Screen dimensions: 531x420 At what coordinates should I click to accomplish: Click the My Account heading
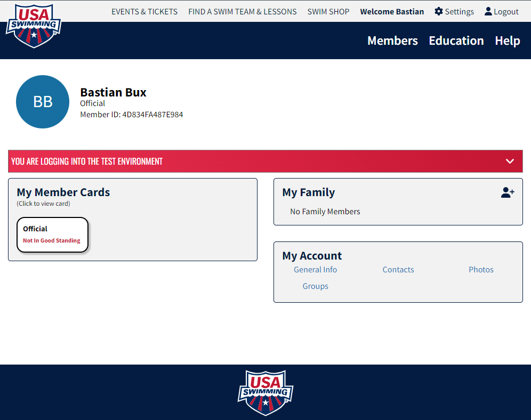pyautogui.click(x=312, y=256)
